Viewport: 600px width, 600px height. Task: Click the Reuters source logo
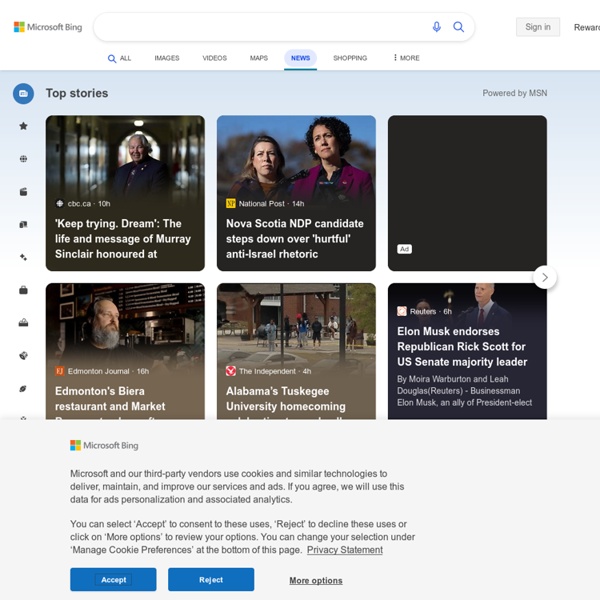402,311
